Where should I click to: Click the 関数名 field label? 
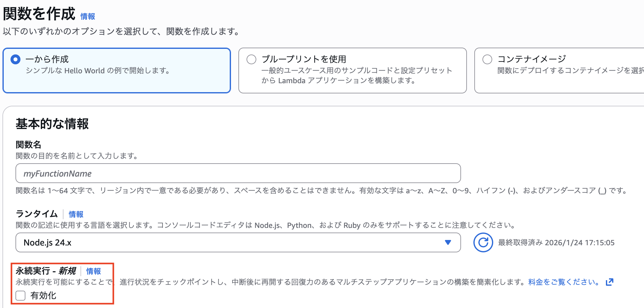click(x=28, y=144)
